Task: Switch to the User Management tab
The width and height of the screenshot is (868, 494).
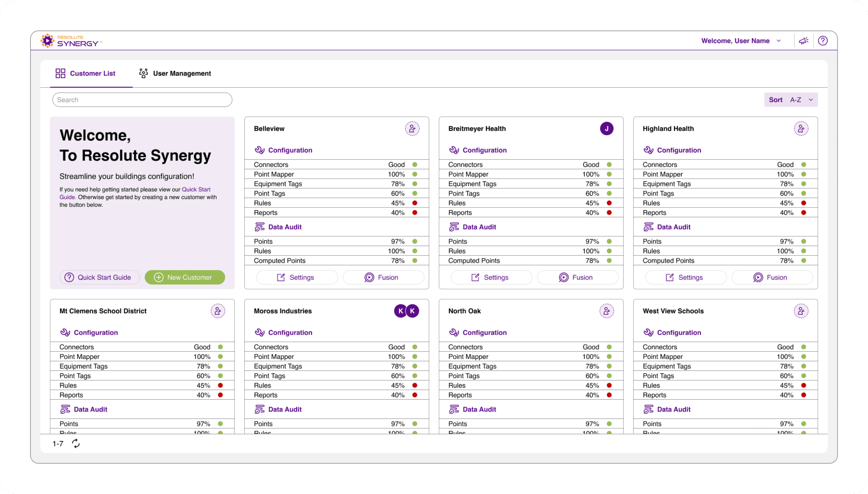Action: pos(175,73)
